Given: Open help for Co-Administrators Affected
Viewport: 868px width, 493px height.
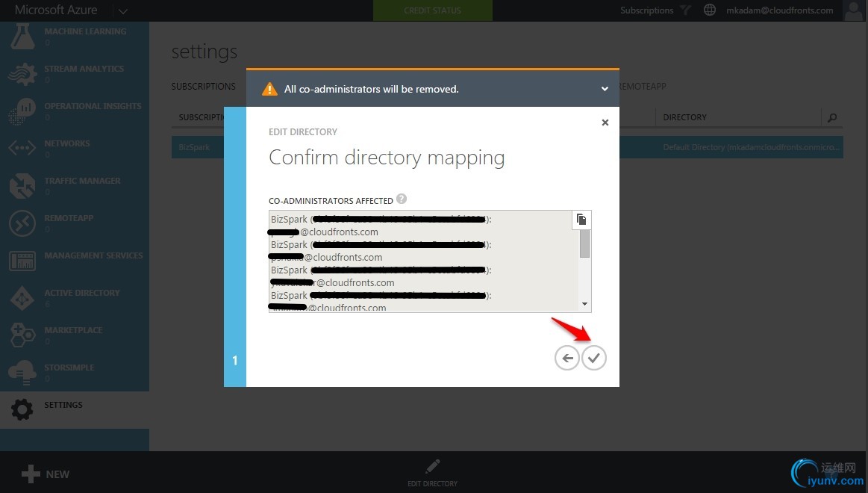Looking at the screenshot, I should click(x=402, y=199).
